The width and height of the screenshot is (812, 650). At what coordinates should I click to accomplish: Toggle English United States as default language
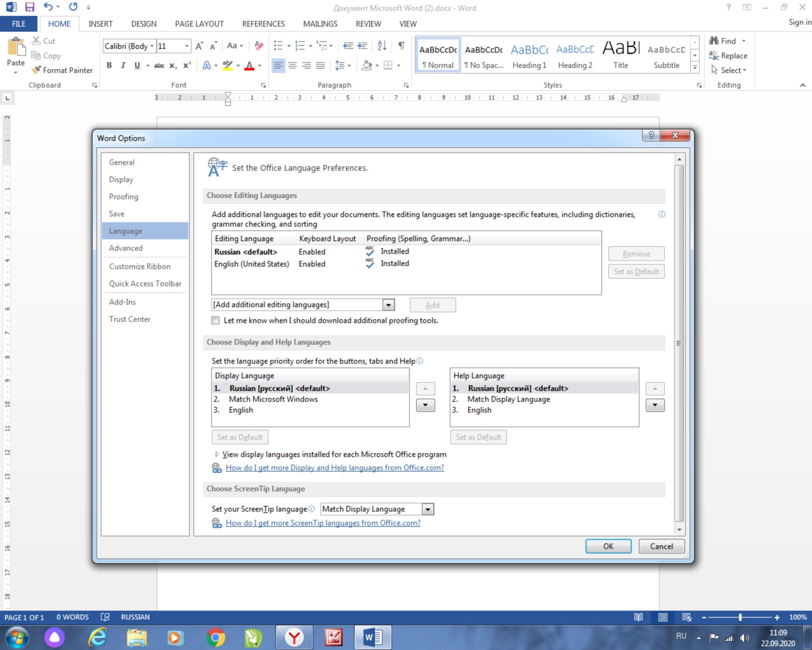coord(252,264)
